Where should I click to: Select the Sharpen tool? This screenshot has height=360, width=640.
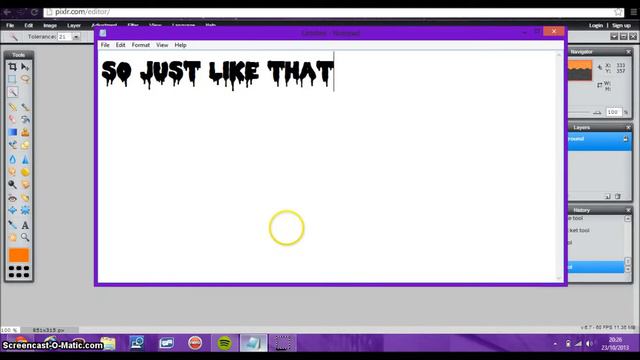click(x=25, y=159)
